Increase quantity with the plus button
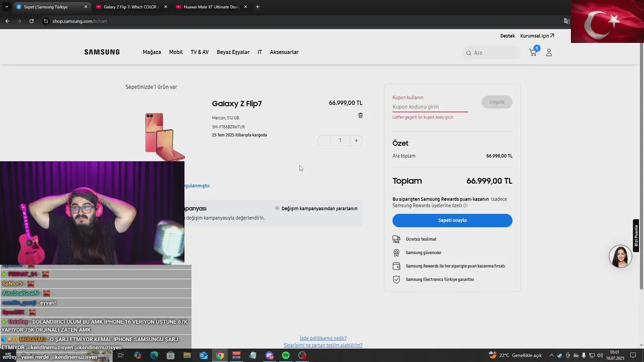Image resolution: width=644 pixels, height=362 pixels. coord(356,140)
